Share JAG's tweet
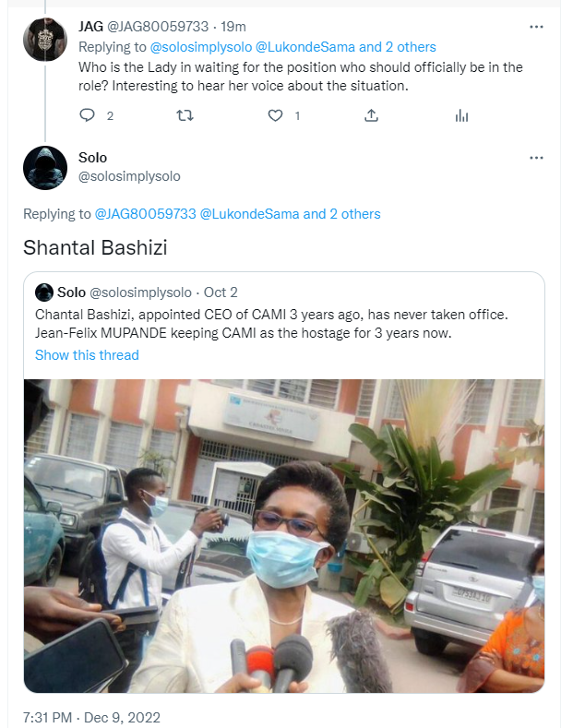Viewport: 573px width, 728px height. click(x=371, y=115)
